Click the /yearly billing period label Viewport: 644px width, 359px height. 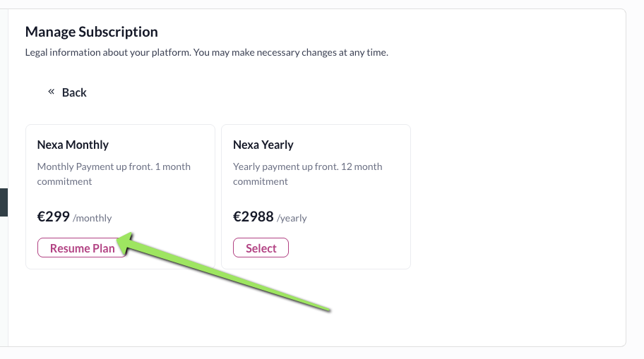point(292,219)
